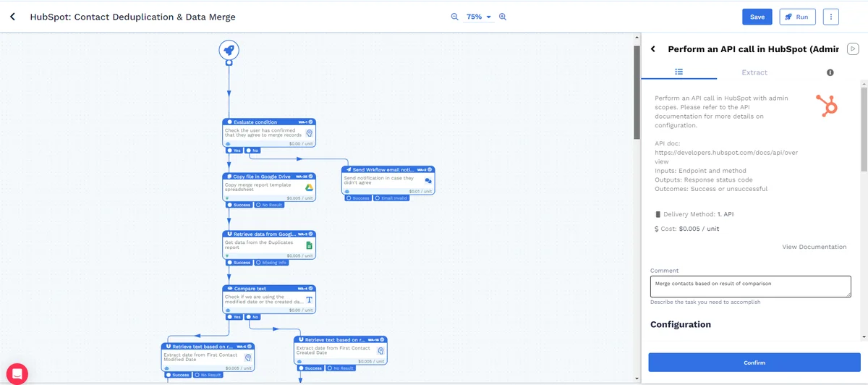Click the Google Sheets icon
This screenshot has width=868, height=385.
pyautogui.click(x=309, y=246)
